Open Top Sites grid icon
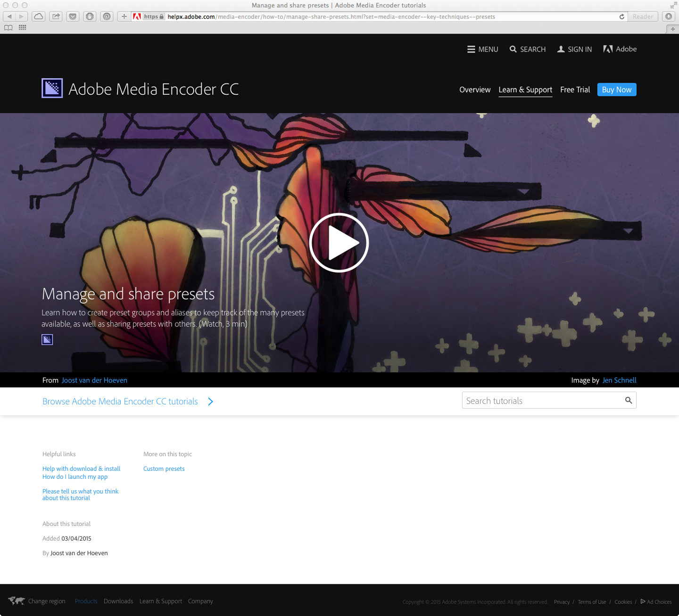The width and height of the screenshot is (679, 616). pyautogui.click(x=22, y=27)
